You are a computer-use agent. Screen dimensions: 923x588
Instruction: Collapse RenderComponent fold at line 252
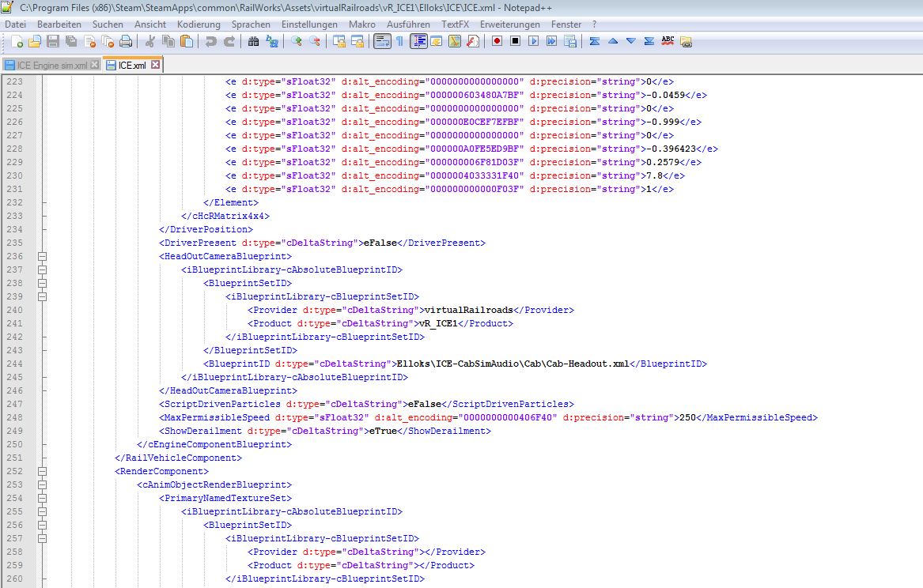click(x=42, y=471)
